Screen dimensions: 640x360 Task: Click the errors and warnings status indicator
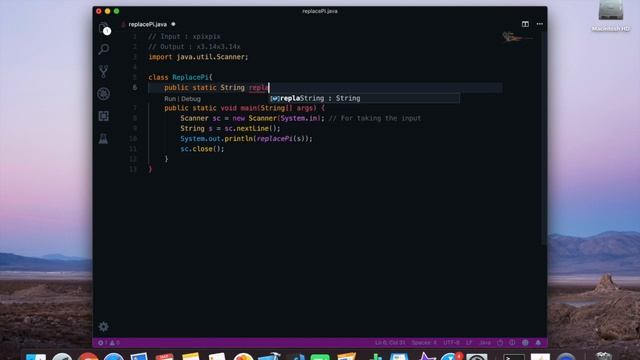coord(109,342)
